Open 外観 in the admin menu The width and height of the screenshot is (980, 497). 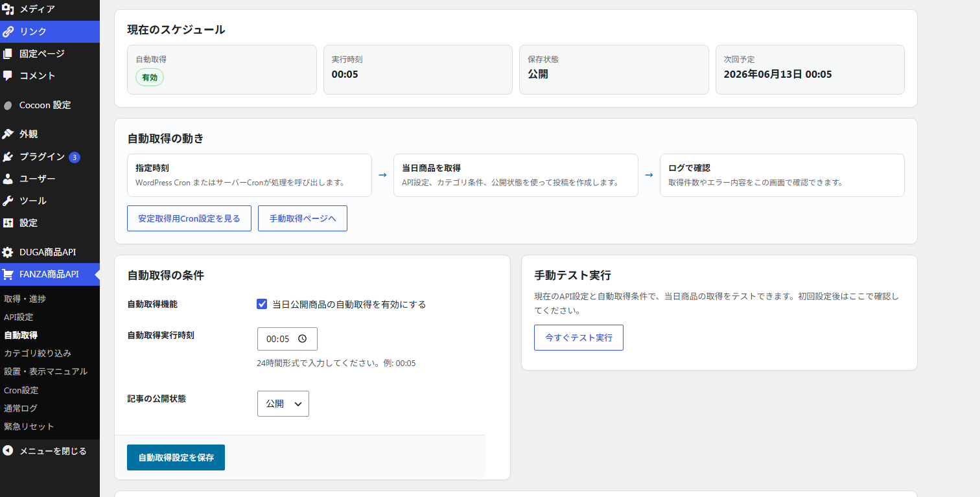tap(50, 134)
